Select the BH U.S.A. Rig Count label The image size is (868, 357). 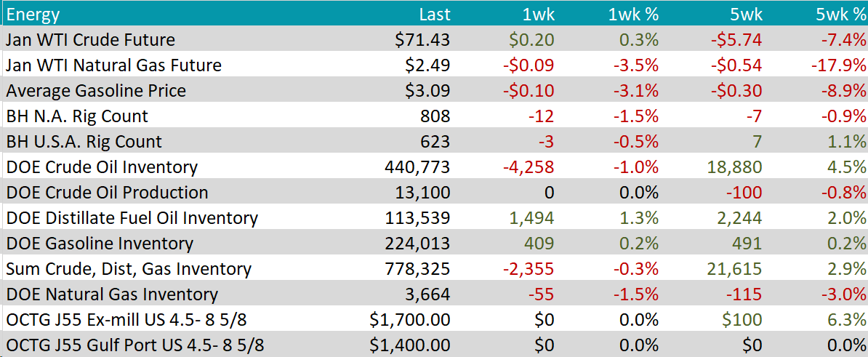pos(84,142)
